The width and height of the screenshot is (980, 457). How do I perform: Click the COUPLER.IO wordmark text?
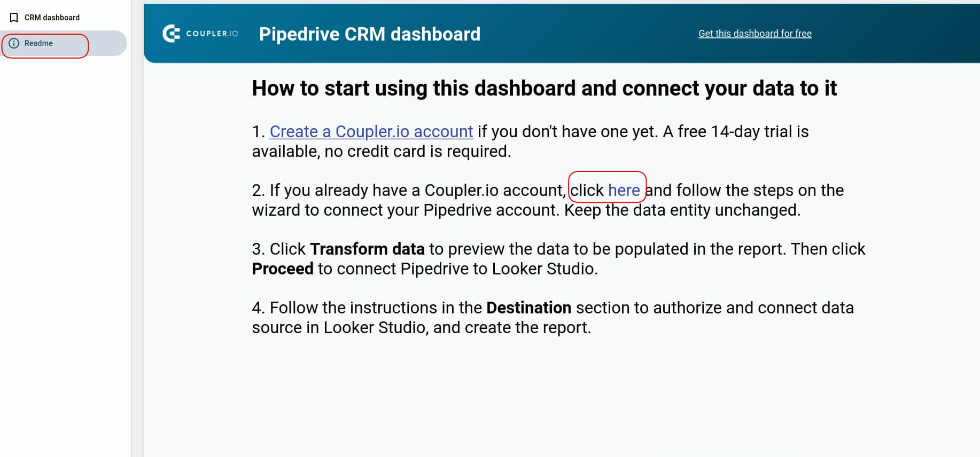coord(212,34)
